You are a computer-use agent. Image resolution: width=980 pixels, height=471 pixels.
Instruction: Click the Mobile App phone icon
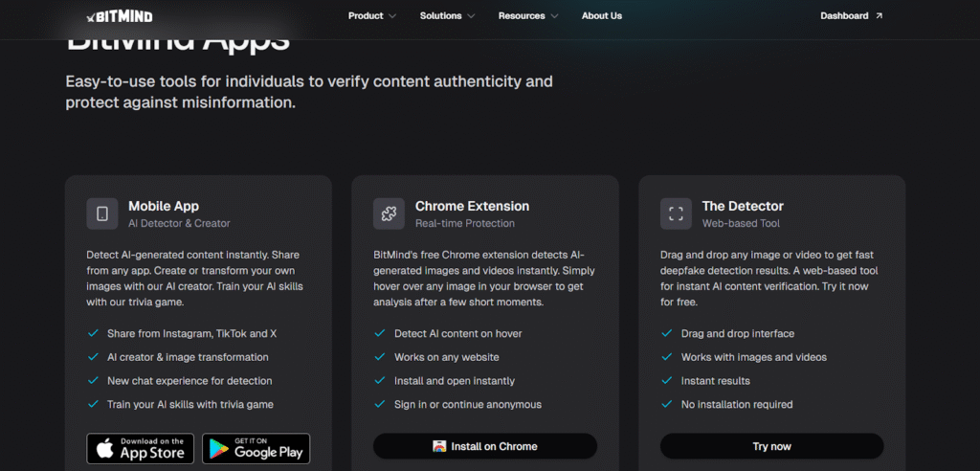tap(102, 213)
